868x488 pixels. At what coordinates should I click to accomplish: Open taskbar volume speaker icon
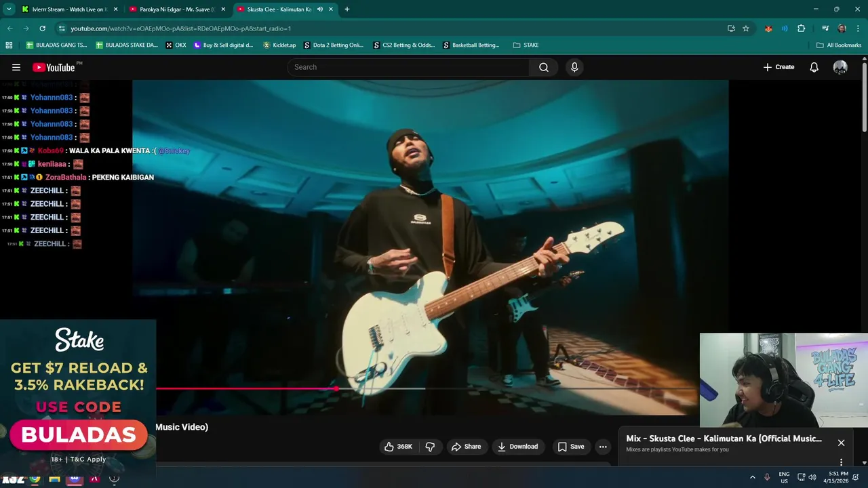click(812, 477)
